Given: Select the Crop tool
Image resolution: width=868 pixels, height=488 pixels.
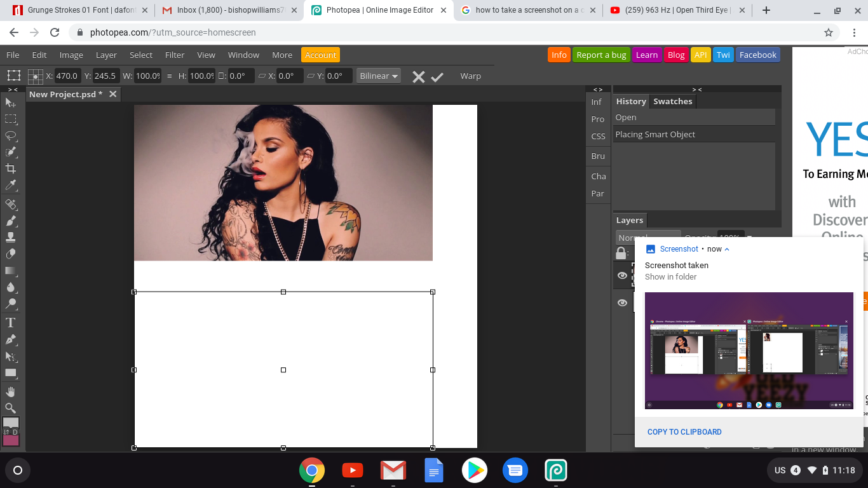Looking at the screenshot, I should [x=11, y=168].
